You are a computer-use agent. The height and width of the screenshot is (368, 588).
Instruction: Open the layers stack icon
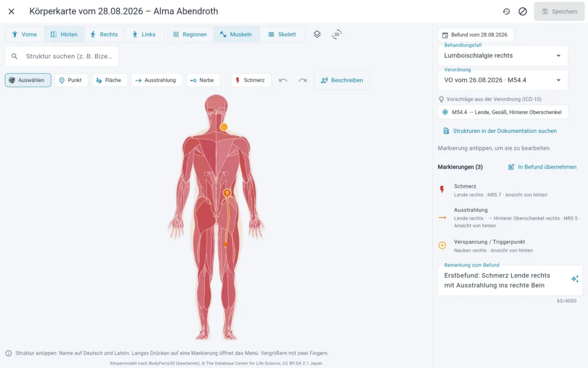(317, 34)
